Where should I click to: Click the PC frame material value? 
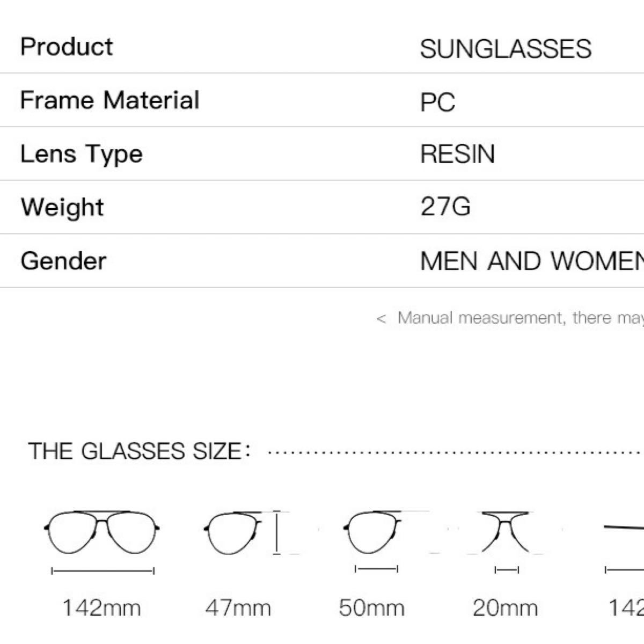click(x=437, y=102)
